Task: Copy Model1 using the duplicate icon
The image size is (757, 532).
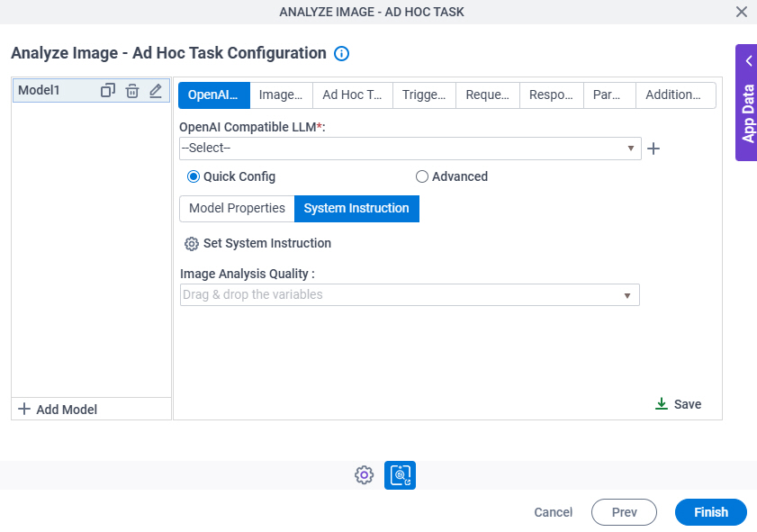Action: pos(108,90)
